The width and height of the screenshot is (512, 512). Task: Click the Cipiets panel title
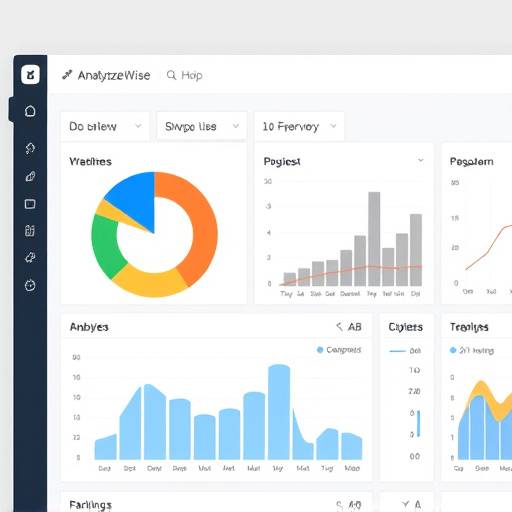click(405, 327)
